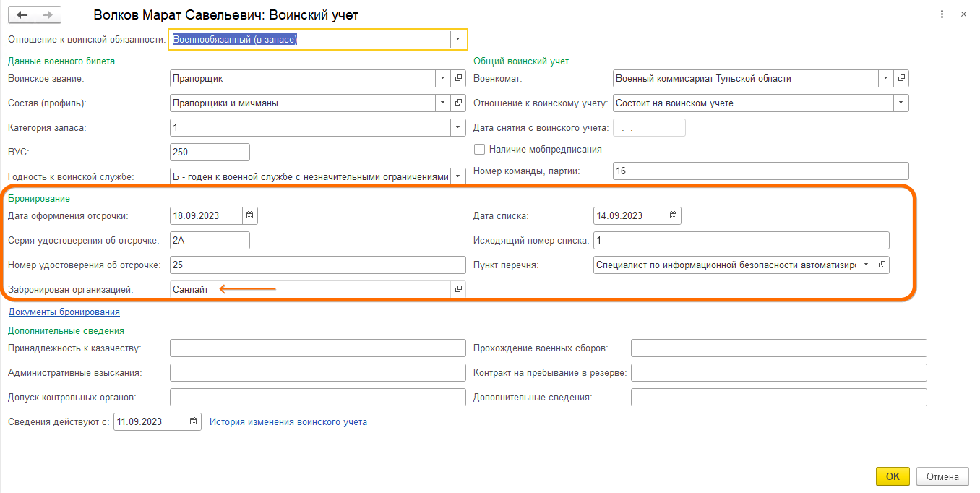Open the three-dot more options menu
This screenshot has height=493, width=980.
tap(942, 14)
